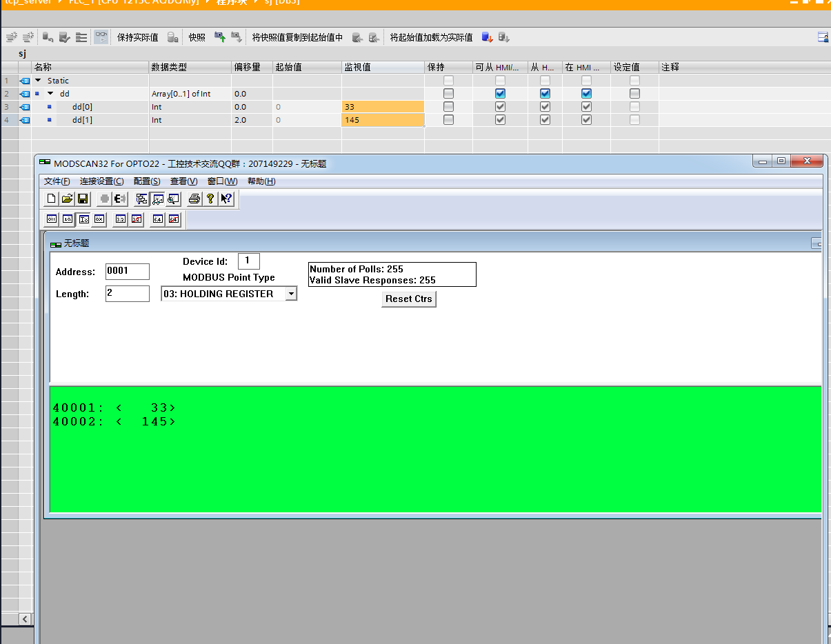
Task: Click the Save floppy disk icon
Action: [x=82, y=199]
